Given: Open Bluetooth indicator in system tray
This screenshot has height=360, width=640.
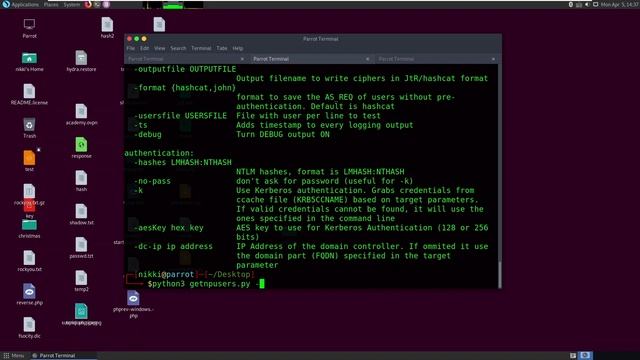Looking at the screenshot, I should (x=571, y=4).
